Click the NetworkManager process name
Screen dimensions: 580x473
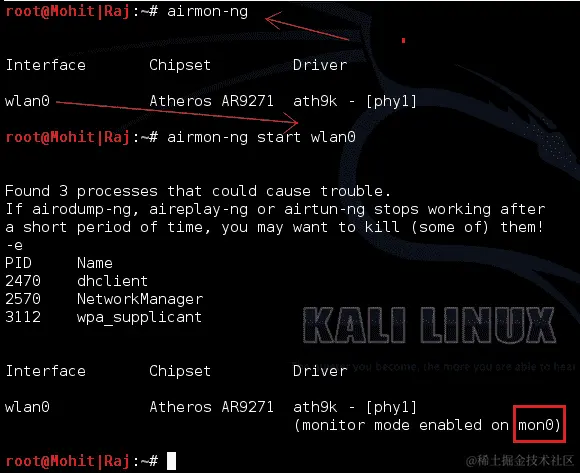[140, 299]
